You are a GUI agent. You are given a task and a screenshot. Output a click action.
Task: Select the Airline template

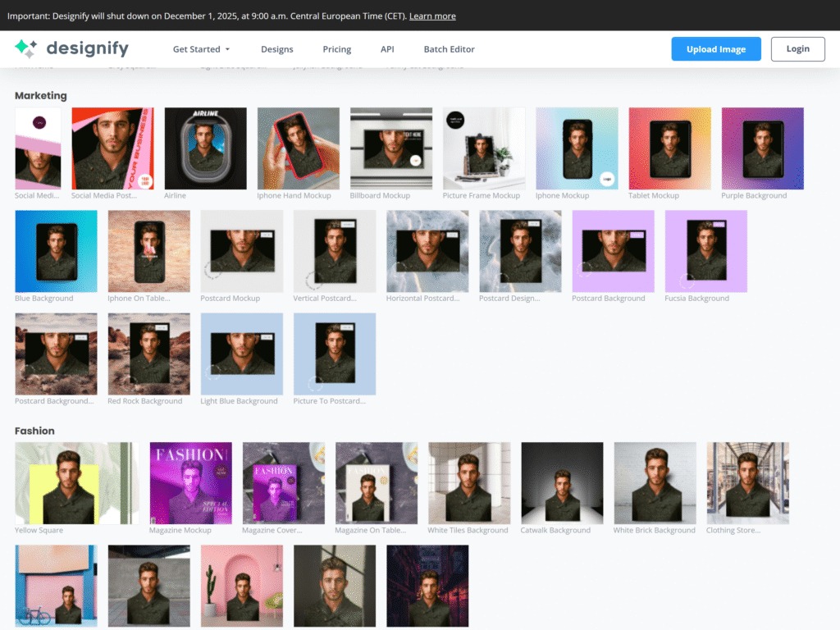[205, 148]
